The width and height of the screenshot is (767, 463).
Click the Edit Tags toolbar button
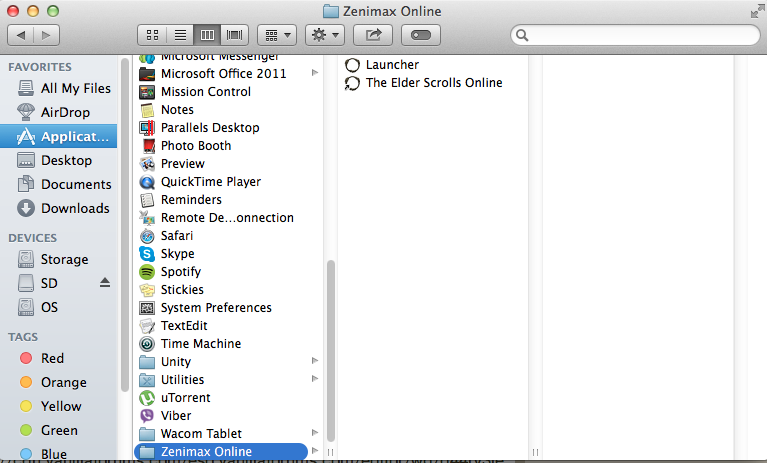(421, 35)
